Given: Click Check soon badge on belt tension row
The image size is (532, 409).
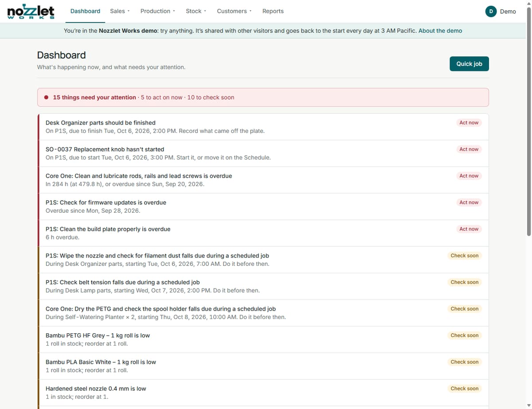Looking at the screenshot, I should (x=465, y=282).
